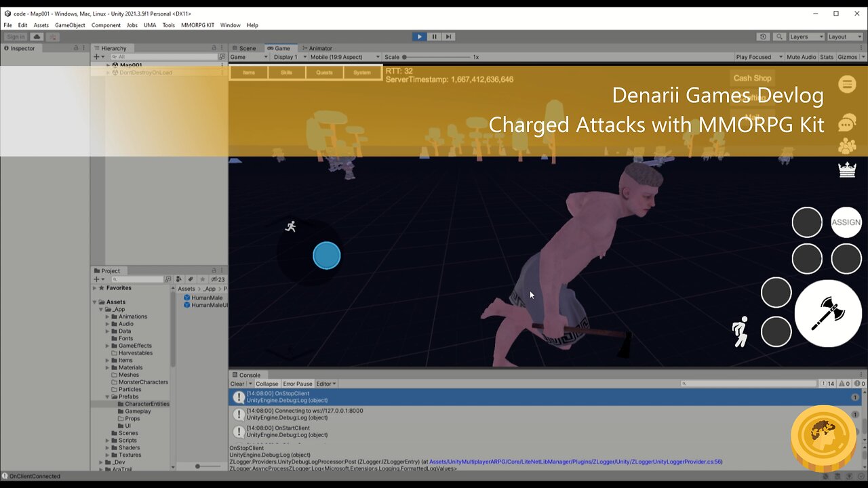
Task: Open the Window menu
Action: coord(230,25)
